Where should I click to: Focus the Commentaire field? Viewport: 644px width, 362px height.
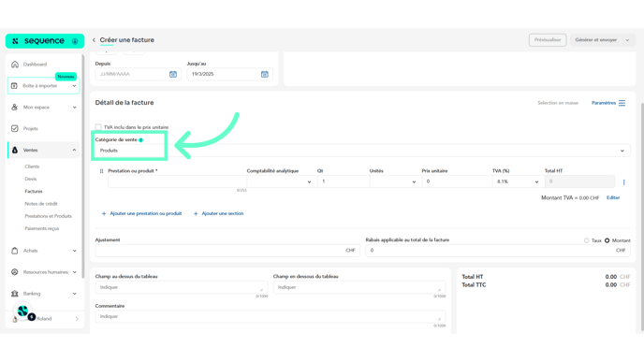(271, 317)
